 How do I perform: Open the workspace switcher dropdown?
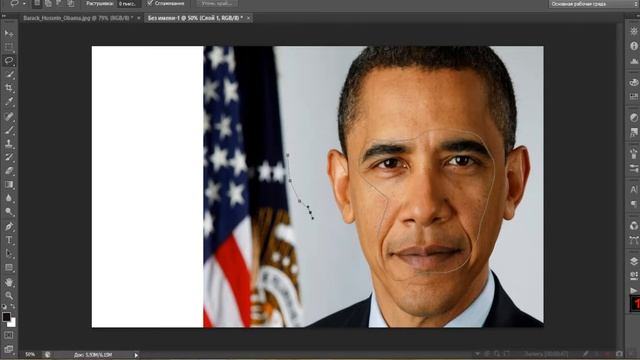pos(593,4)
